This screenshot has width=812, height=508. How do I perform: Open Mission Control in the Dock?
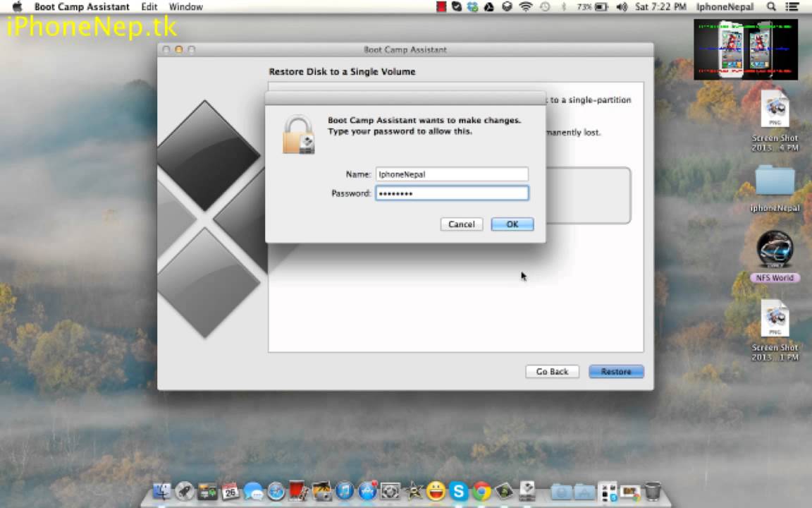208,491
